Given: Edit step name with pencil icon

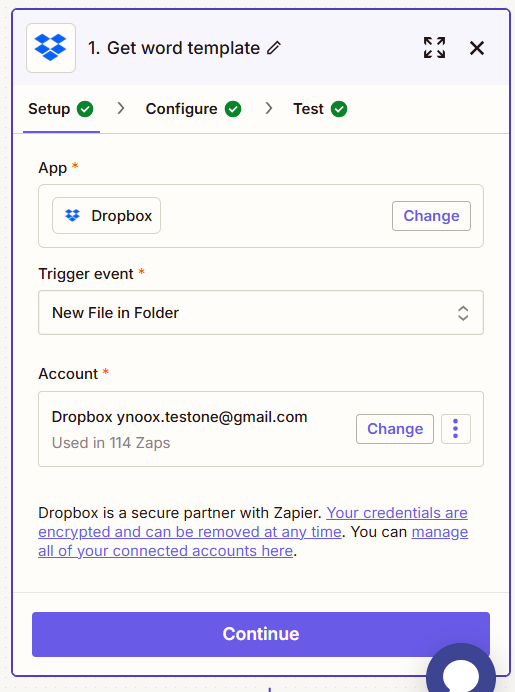Looking at the screenshot, I should coord(274,48).
